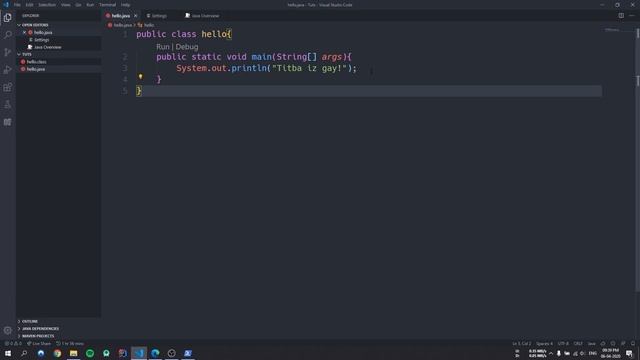Open the Edit menu
This screenshot has height=360, width=640.
(29, 5)
